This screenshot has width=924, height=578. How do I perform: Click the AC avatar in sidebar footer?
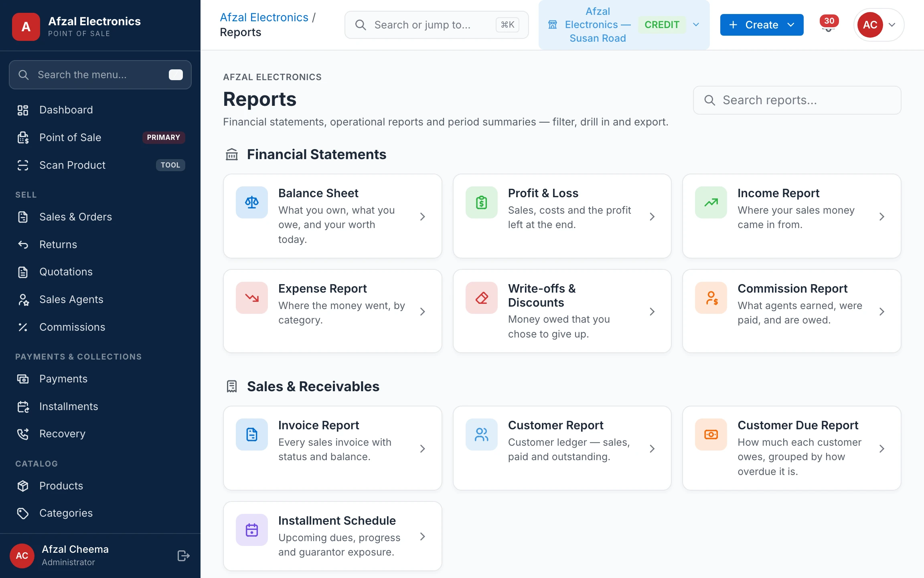click(22, 556)
